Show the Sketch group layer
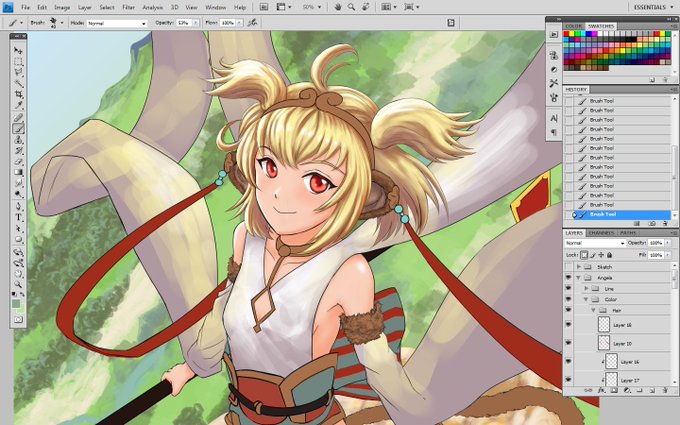Image resolution: width=680 pixels, height=425 pixels. pos(569,267)
